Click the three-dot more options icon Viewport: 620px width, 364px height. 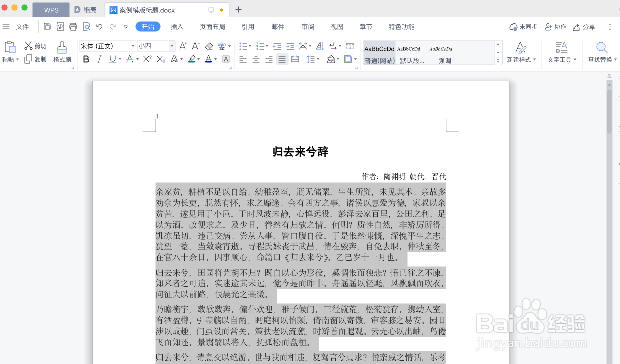coord(610,27)
